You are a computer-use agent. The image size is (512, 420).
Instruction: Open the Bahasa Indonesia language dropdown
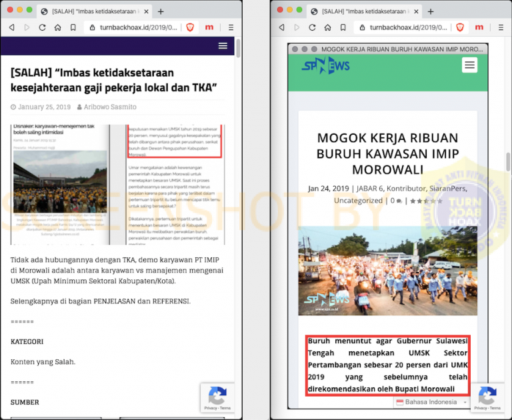point(431,402)
